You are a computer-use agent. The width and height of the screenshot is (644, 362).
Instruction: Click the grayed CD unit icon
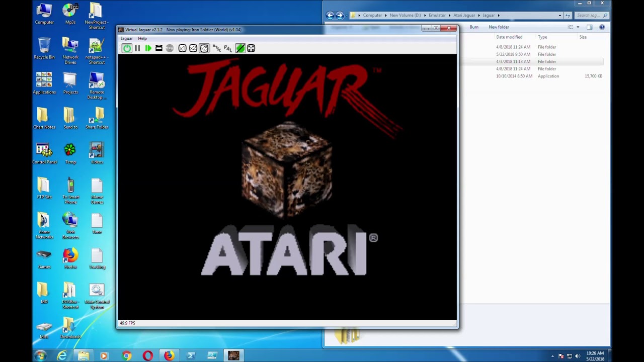(170, 48)
